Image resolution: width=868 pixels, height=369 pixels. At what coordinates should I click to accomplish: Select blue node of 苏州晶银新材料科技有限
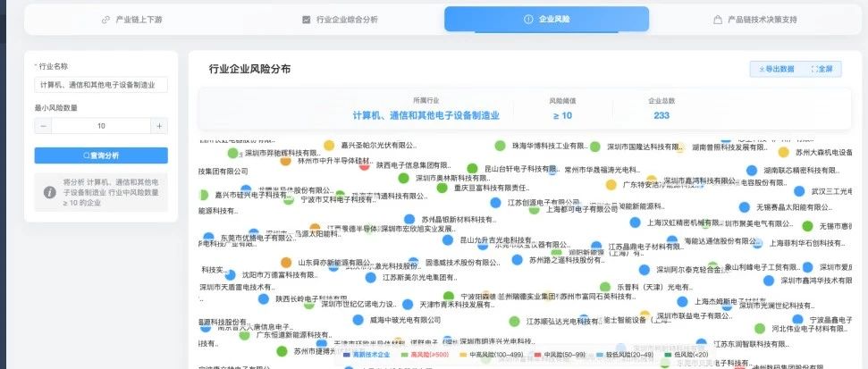pos(409,220)
